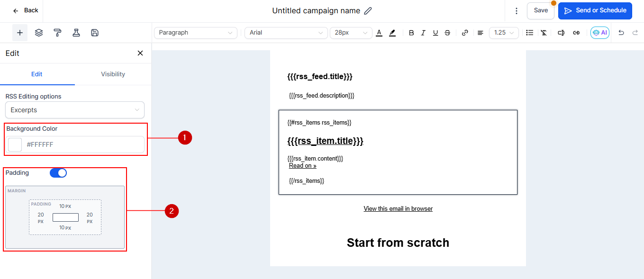Click the white background color swatch
644x279 pixels.
pos(15,144)
